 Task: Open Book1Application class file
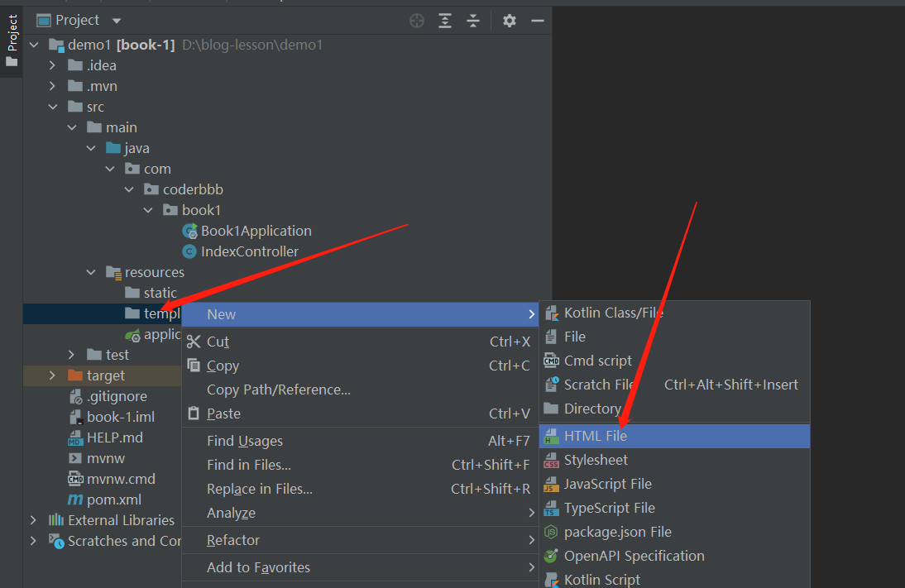pyautogui.click(x=256, y=231)
